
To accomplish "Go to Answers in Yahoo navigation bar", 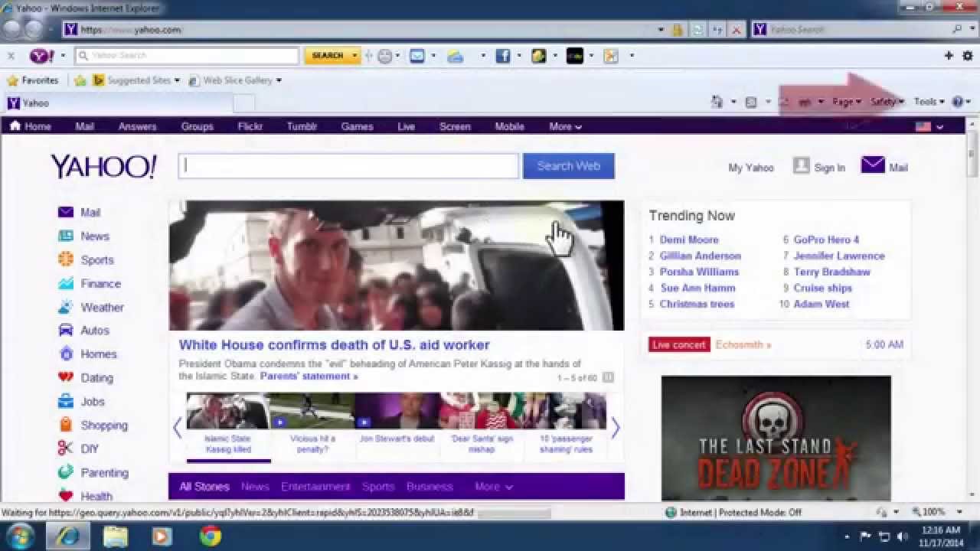I will pyautogui.click(x=137, y=126).
